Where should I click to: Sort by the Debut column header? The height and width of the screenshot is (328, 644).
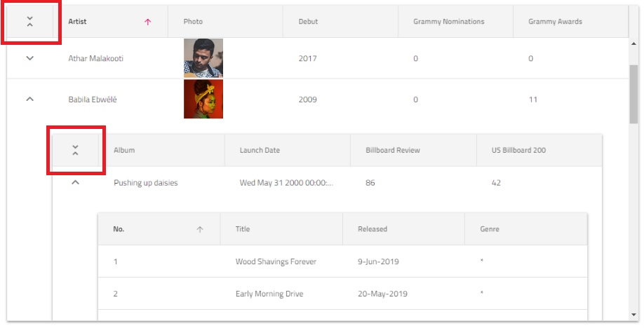coord(309,22)
